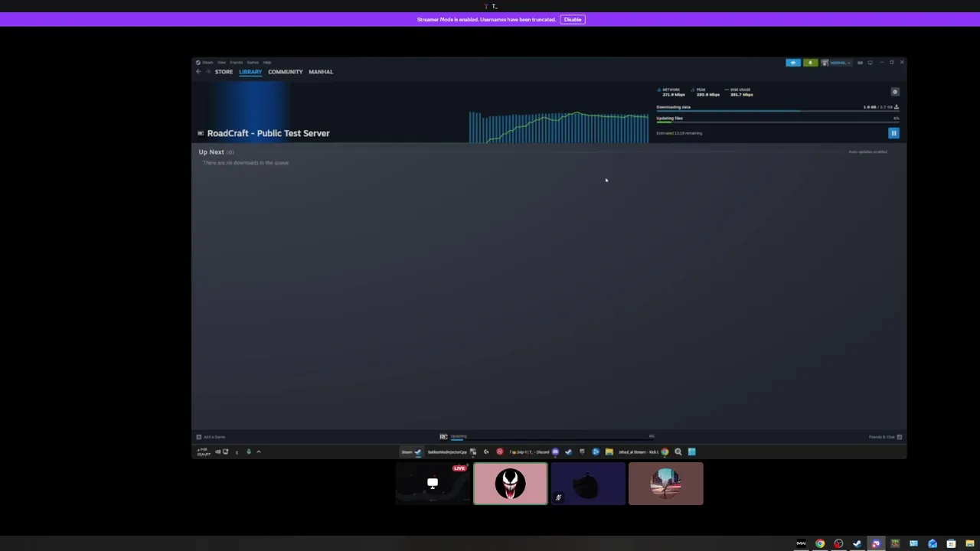Select the muted dark avatar participant tile
The image size is (980, 551).
(x=588, y=484)
